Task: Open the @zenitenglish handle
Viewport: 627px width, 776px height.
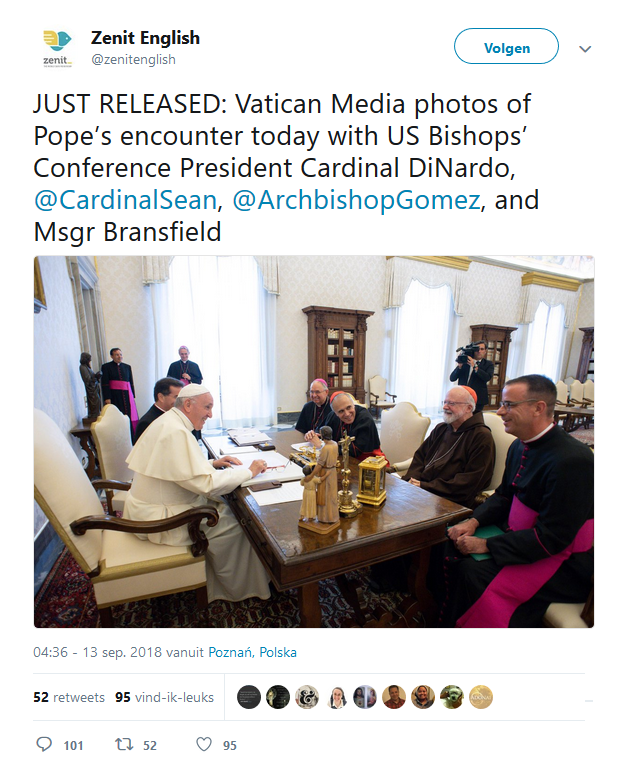Action: [133, 59]
